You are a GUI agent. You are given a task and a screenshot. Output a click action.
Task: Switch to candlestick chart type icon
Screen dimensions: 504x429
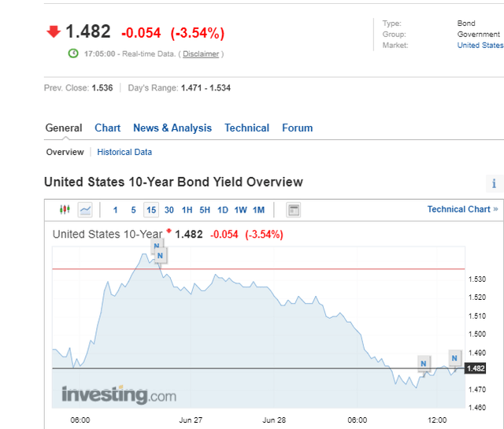click(x=65, y=210)
